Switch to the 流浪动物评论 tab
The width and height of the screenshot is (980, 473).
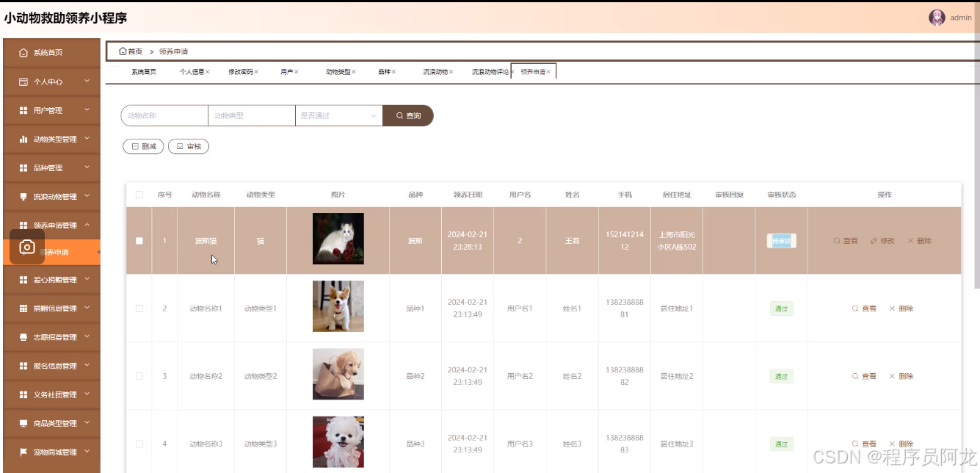pyautogui.click(x=490, y=72)
